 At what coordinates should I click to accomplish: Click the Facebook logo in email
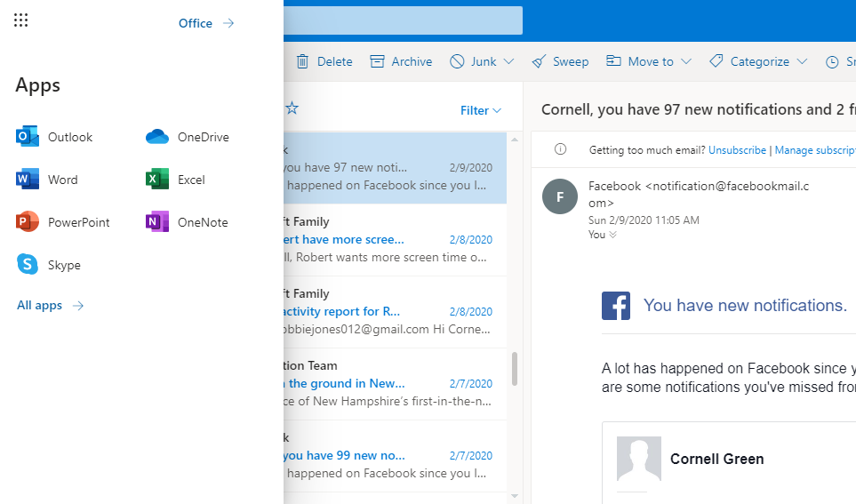pos(616,306)
